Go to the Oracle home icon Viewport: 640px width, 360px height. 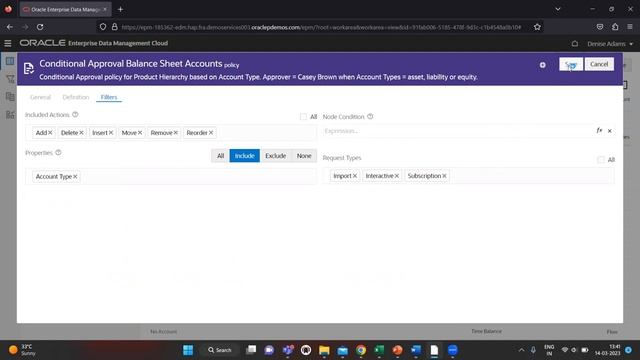(x=575, y=44)
